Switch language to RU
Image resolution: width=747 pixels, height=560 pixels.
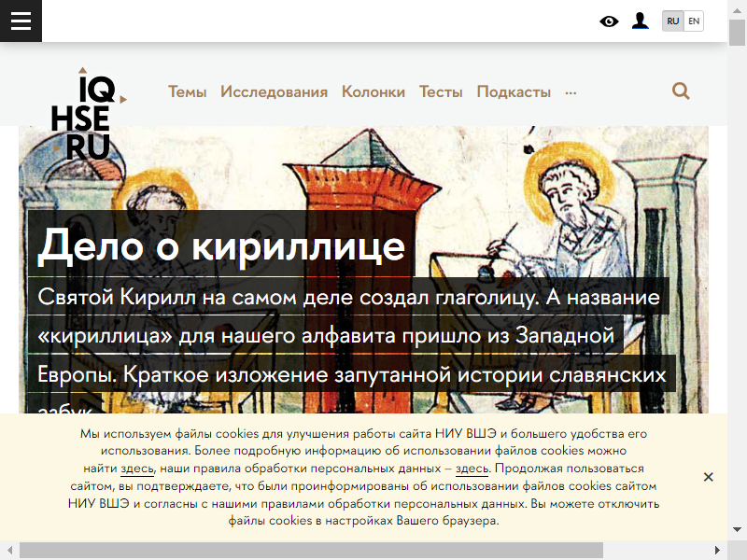click(672, 21)
